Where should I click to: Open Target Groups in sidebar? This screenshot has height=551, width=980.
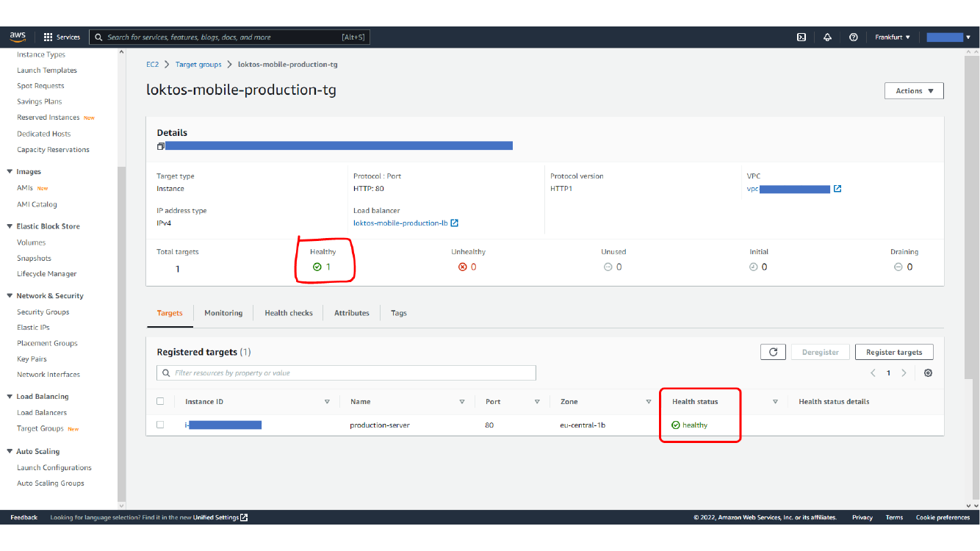pyautogui.click(x=40, y=428)
